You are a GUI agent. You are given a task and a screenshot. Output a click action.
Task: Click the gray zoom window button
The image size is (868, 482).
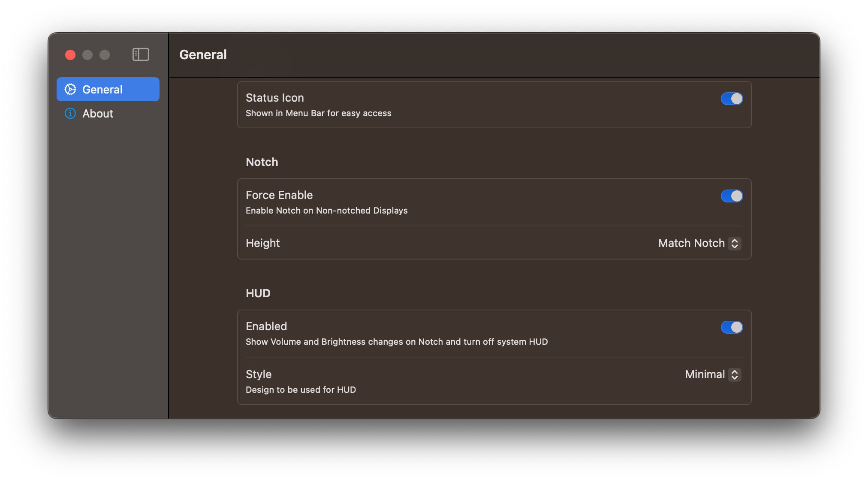[105, 55]
